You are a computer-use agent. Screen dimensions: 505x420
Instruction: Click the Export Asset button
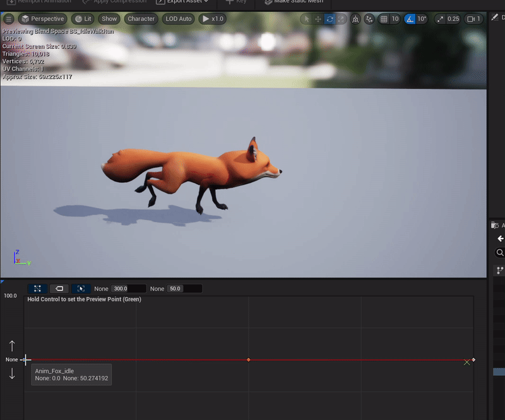[x=182, y=2]
